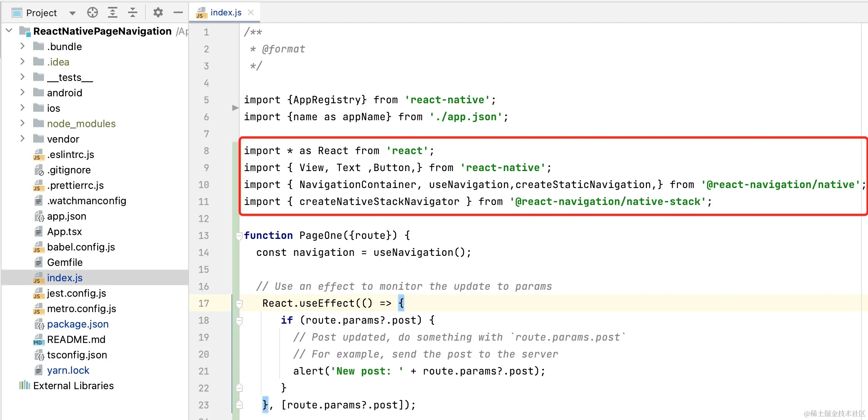Viewport: 868px width, 420px height.
Task: Click the Collapse All toolbar icon
Action: 132,13
